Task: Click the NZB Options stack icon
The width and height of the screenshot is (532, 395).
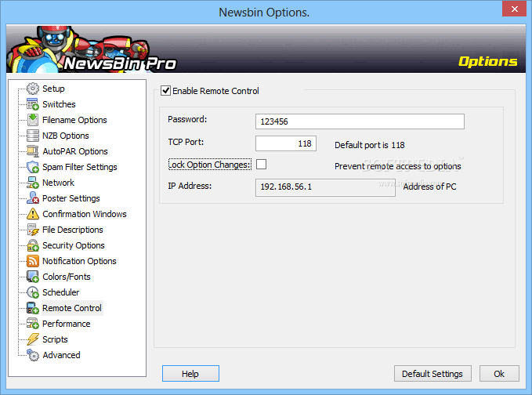Action: tap(33, 136)
